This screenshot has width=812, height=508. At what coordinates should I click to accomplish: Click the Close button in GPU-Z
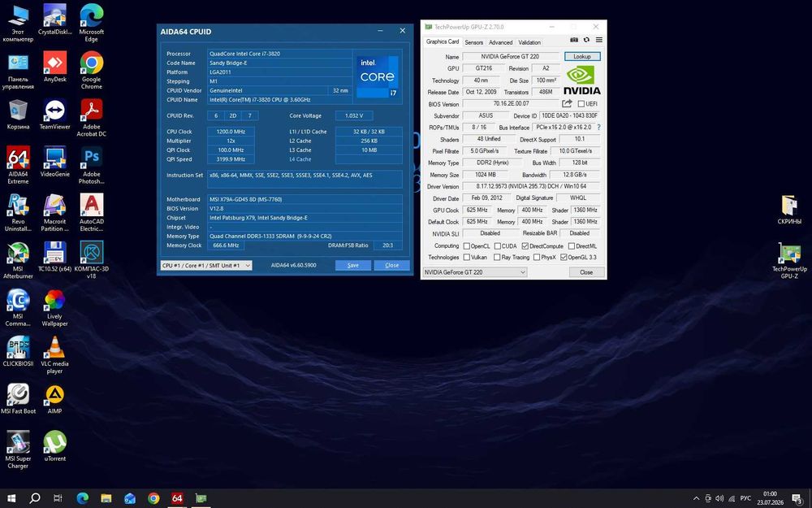click(x=586, y=272)
